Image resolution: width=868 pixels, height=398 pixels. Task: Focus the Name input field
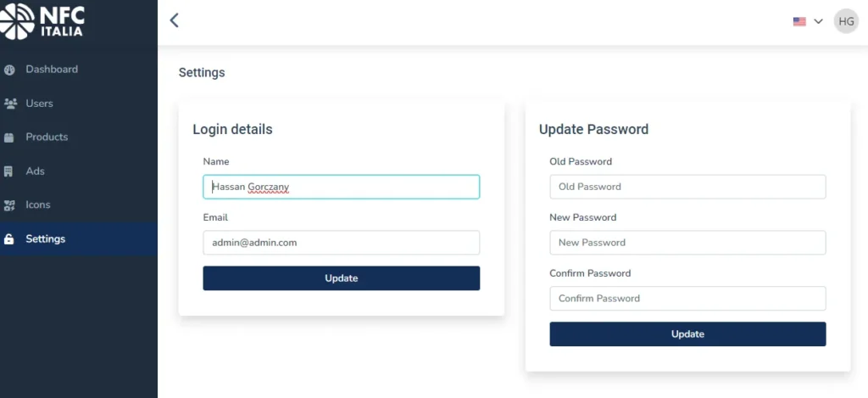click(x=341, y=187)
